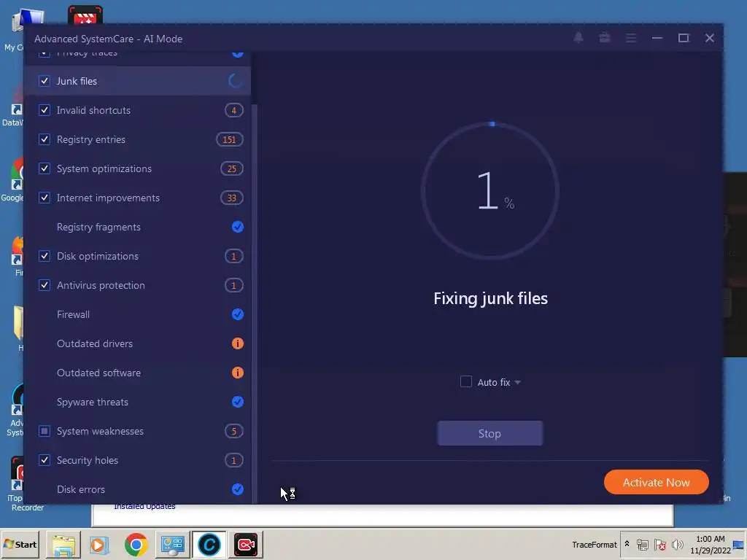This screenshot has width=747, height=560.
Task: Click the network tray icon
Action: [643, 544]
